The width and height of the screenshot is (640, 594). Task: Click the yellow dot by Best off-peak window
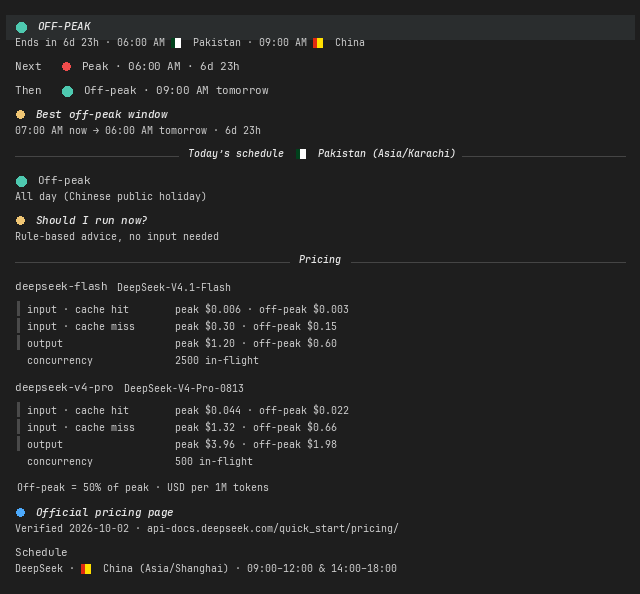click(x=20, y=115)
